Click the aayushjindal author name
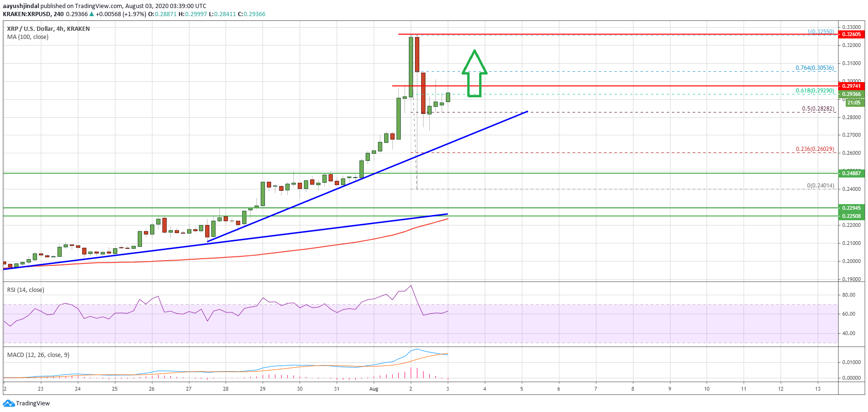 (21, 6)
